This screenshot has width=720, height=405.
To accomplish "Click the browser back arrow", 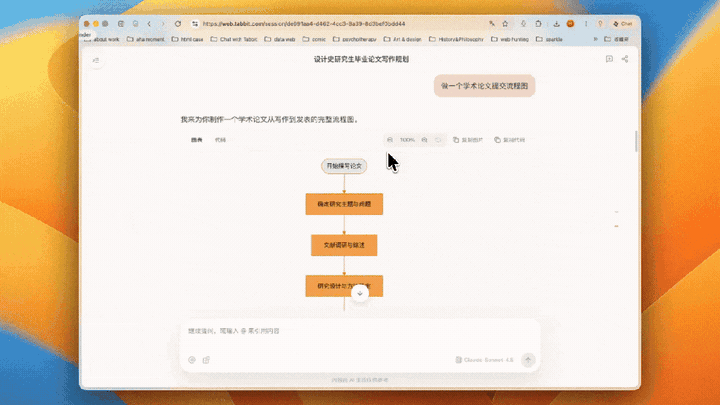I will (x=149, y=24).
